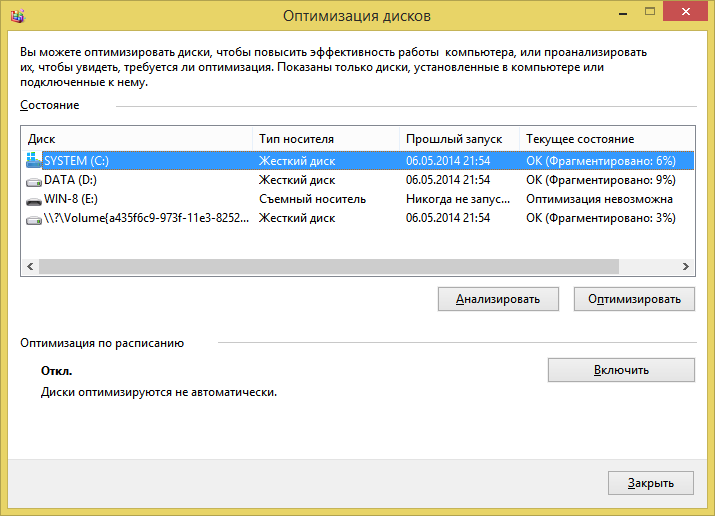Click the horizontal scrollbar thumb
The height and width of the screenshot is (516, 715).
(x=328, y=267)
